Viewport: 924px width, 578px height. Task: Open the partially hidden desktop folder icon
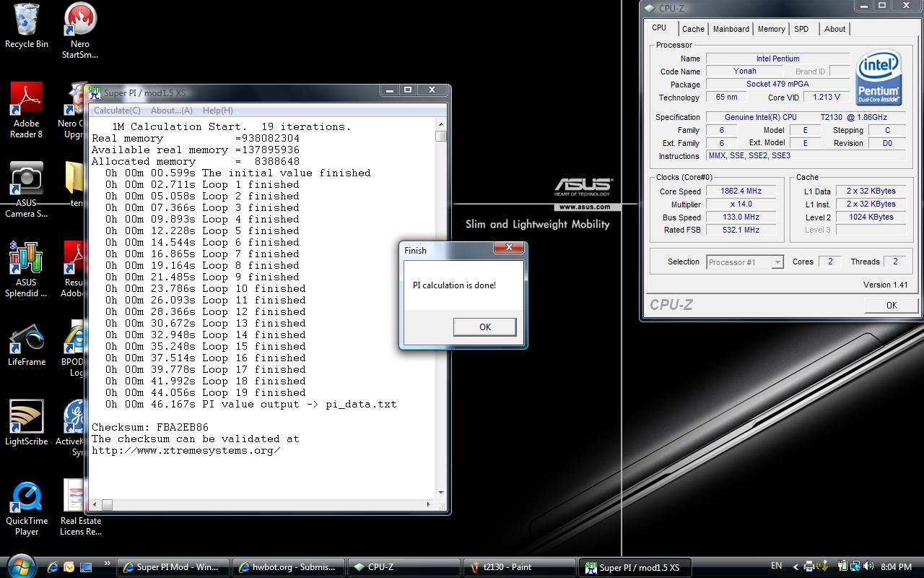[75, 184]
